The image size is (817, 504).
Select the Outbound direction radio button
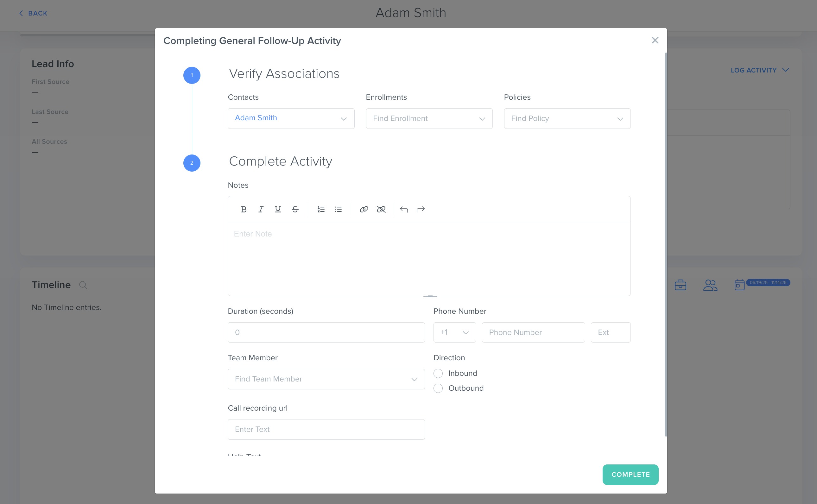point(438,388)
